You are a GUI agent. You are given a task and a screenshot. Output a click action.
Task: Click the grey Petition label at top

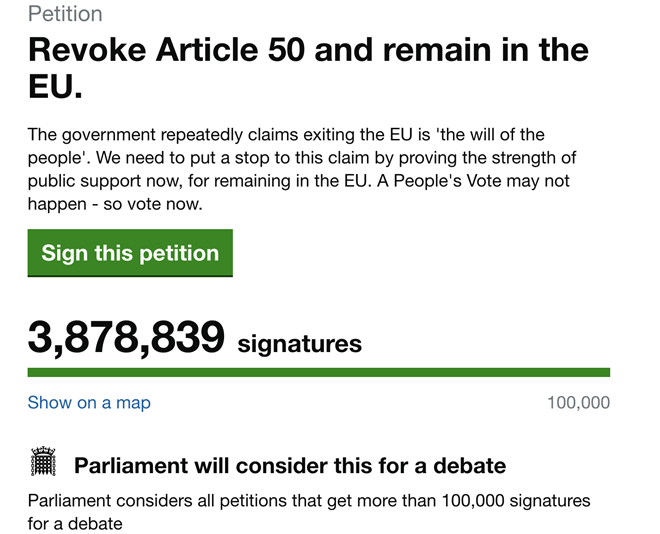65,14
